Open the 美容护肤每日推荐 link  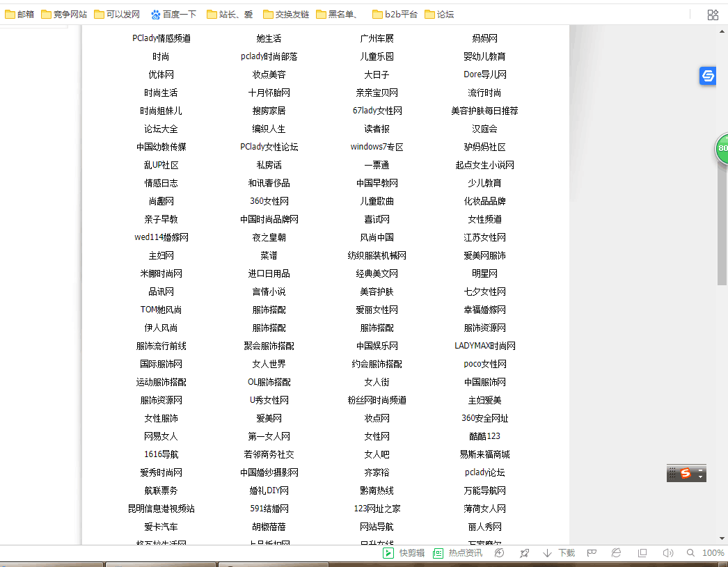pyautogui.click(x=484, y=111)
